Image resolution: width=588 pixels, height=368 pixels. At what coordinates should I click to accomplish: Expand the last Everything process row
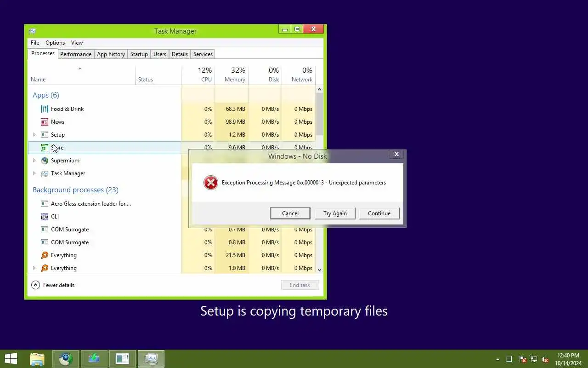coord(34,268)
